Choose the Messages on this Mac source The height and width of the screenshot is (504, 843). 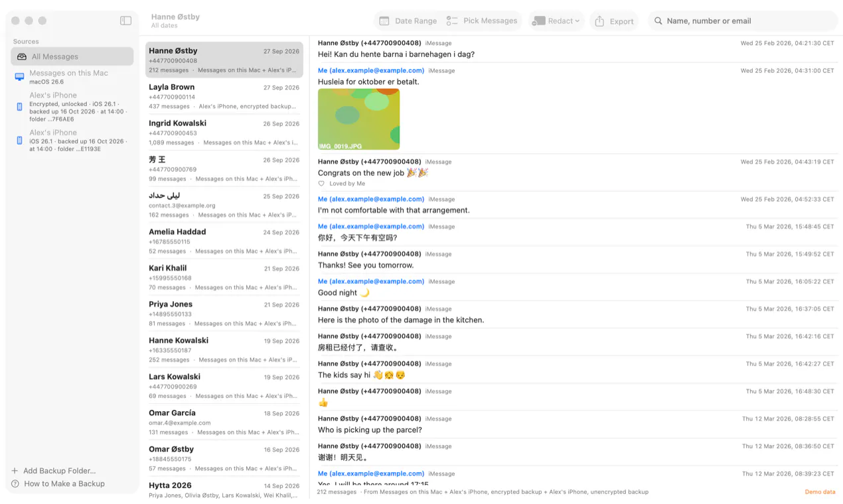click(72, 77)
